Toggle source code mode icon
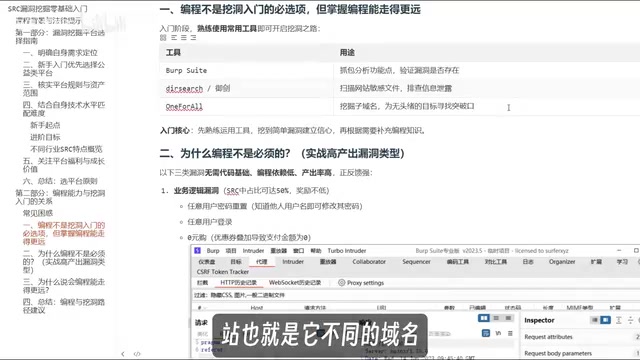640x360 pixels. pos(137,354)
